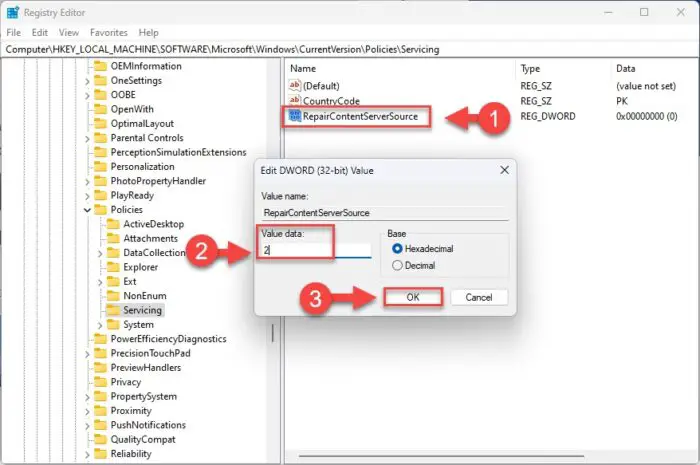700x465 pixels.
Task: Open the File menu
Action: point(13,33)
